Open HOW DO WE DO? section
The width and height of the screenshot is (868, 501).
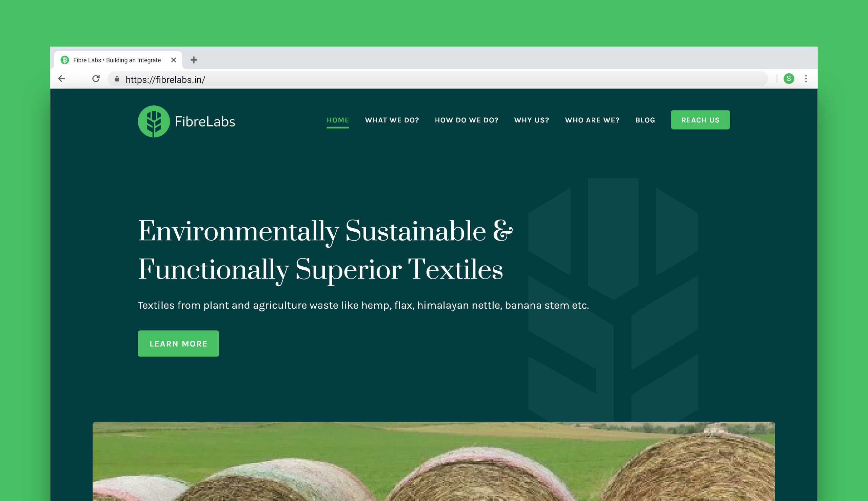[x=466, y=120]
